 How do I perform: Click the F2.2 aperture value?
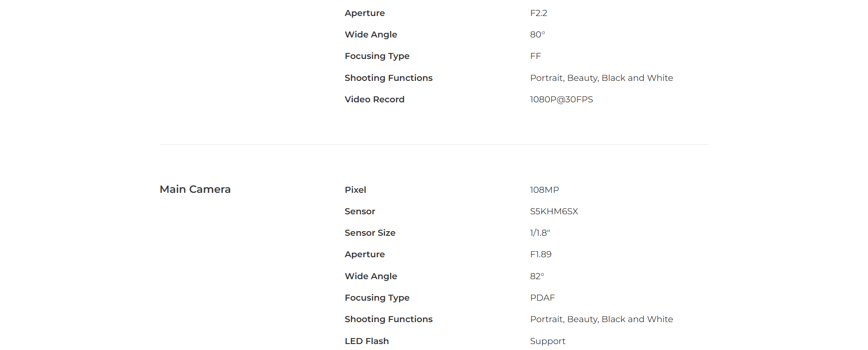[539, 13]
